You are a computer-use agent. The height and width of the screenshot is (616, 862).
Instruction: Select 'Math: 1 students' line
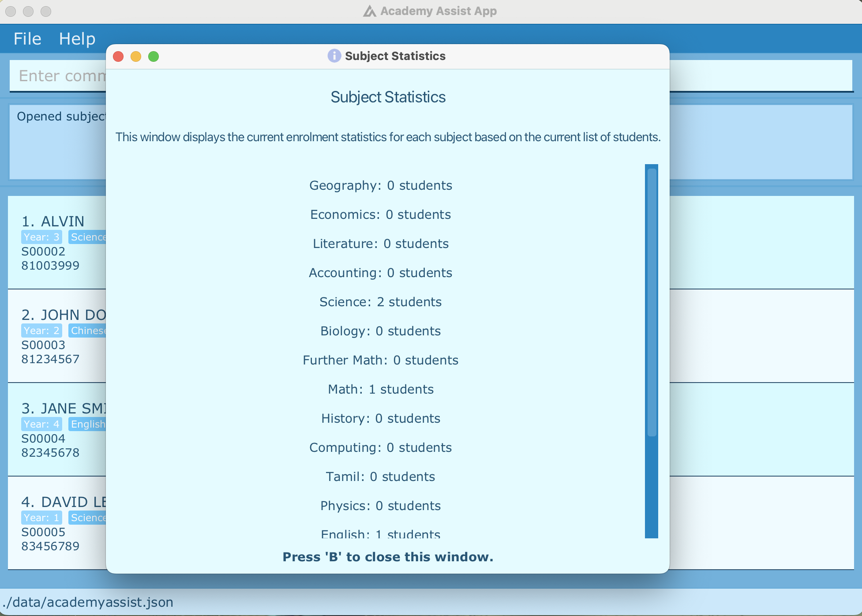tap(381, 389)
